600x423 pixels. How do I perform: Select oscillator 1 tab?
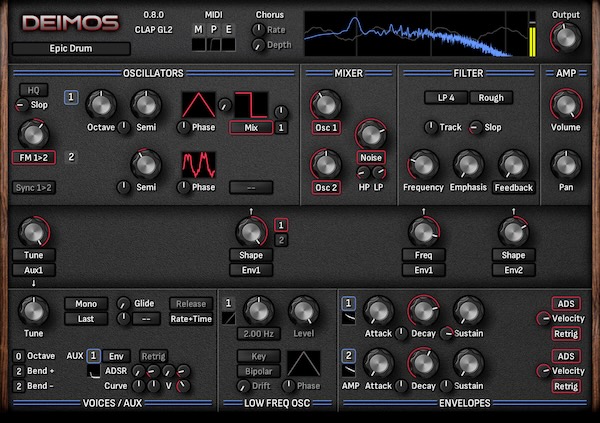click(x=71, y=97)
